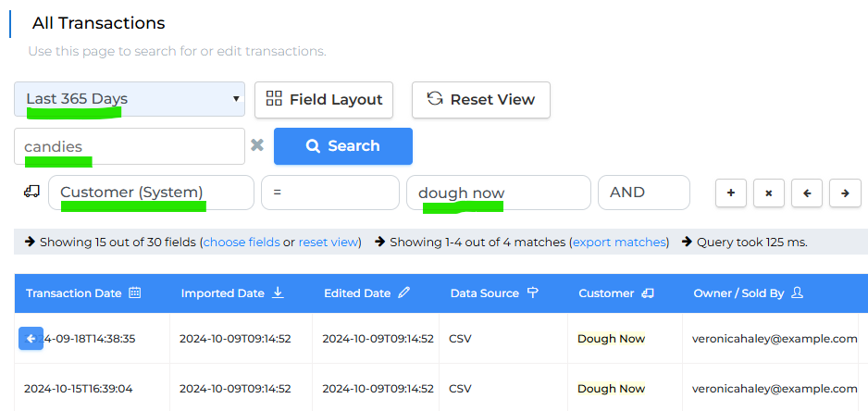The height and width of the screenshot is (411, 868).
Task: Click the right arrow filter button
Action: point(845,193)
